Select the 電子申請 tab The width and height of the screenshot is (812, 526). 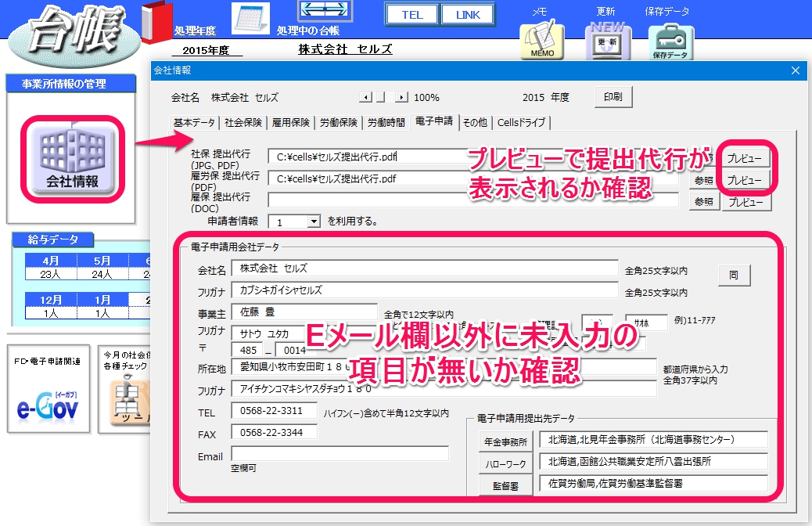[434, 121]
